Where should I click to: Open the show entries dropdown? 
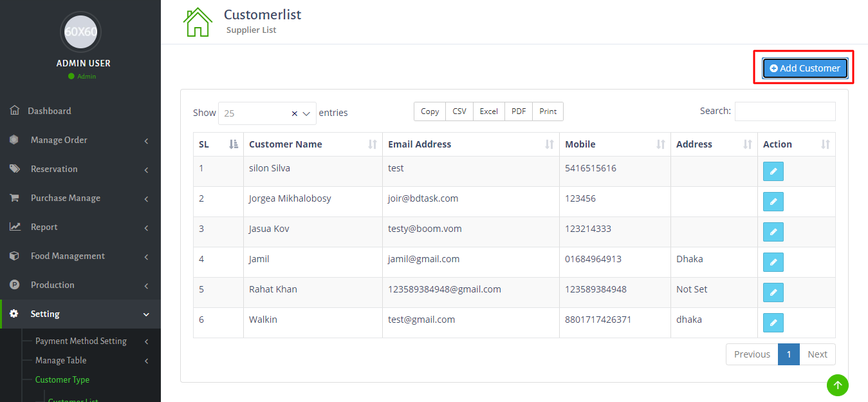tap(306, 113)
